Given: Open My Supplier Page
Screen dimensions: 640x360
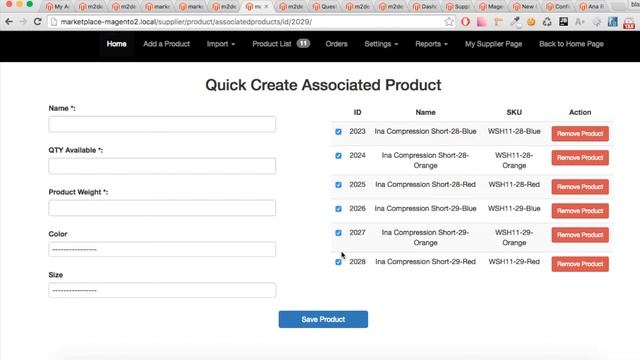Looking at the screenshot, I should (493, 44).
